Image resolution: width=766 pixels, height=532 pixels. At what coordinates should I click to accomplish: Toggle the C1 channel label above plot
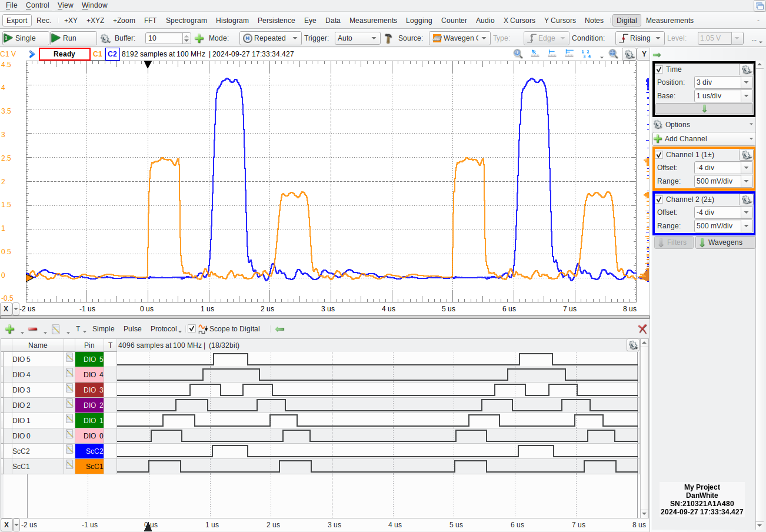click(x=98, y=54)
